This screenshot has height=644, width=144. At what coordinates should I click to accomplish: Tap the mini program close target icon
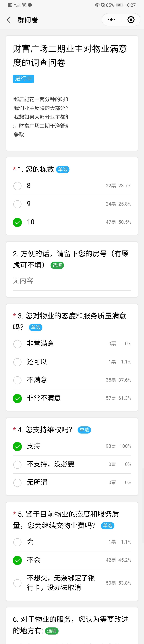click(x=131, y=20)
